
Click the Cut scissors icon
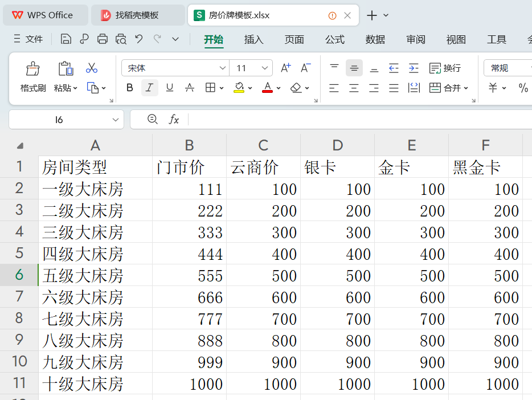pyautogui.click(x=92, y=68)
